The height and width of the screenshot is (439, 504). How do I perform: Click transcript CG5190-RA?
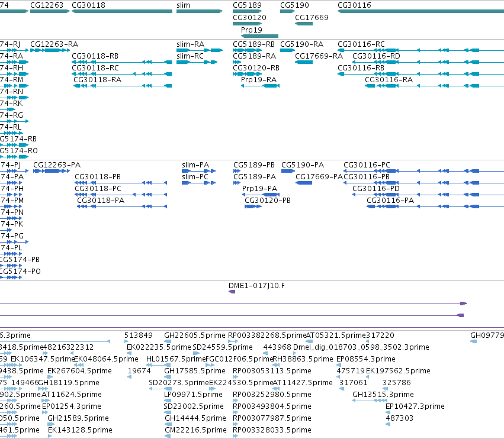(302, 44)
